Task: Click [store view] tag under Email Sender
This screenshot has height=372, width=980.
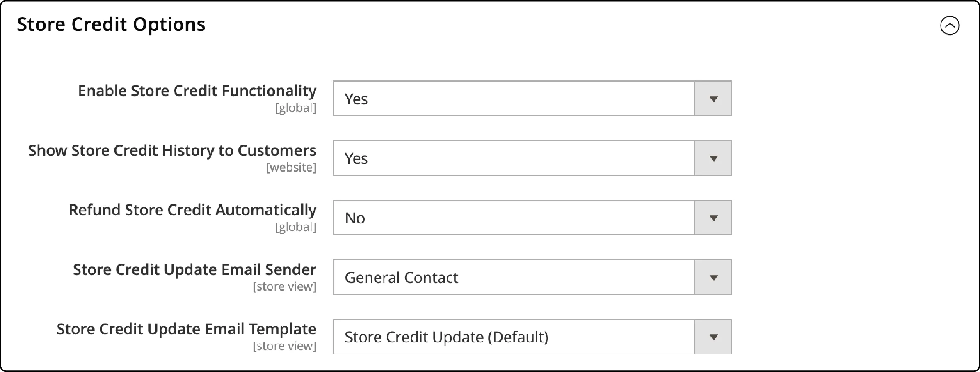Action: point(285,287)
